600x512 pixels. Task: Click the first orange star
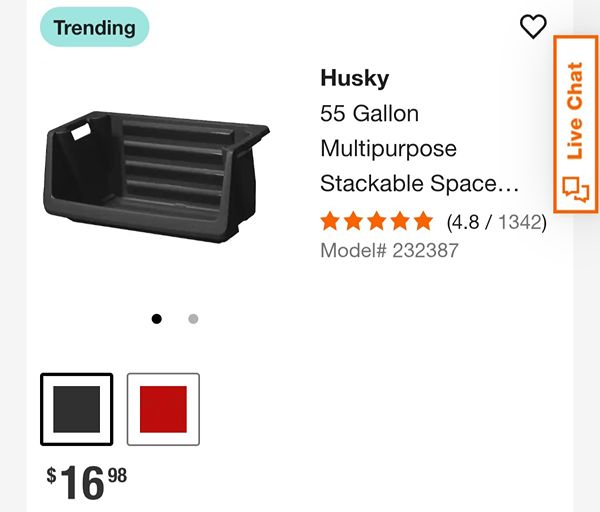click(330, 222)
